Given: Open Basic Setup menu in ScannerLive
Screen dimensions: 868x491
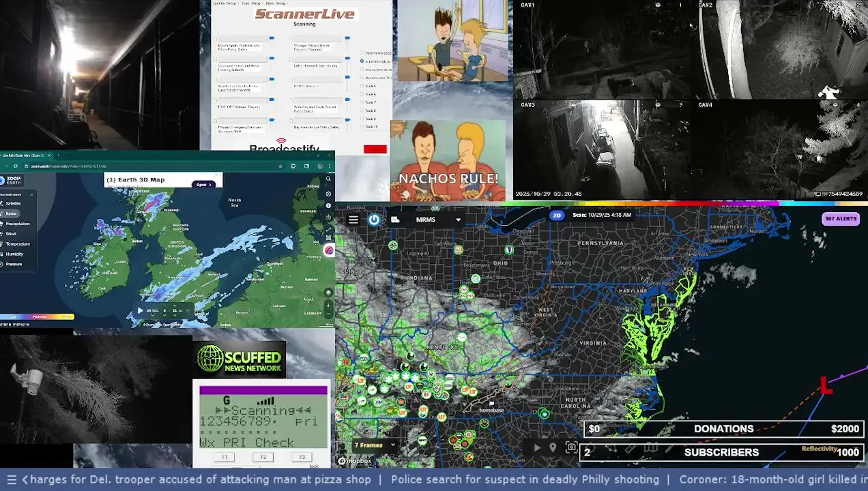Looking at the screenshot, I should [276, 3].
